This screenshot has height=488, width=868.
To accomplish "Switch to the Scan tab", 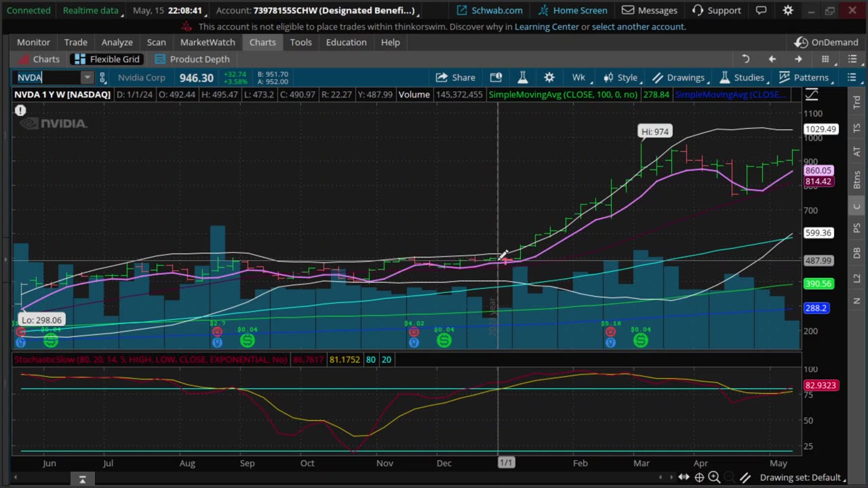I will point(156,42).
